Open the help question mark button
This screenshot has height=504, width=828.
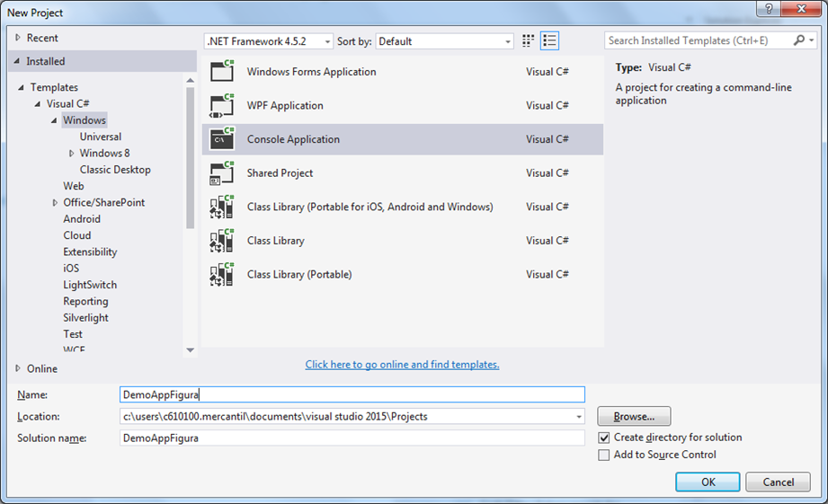(x=769, y=9)
